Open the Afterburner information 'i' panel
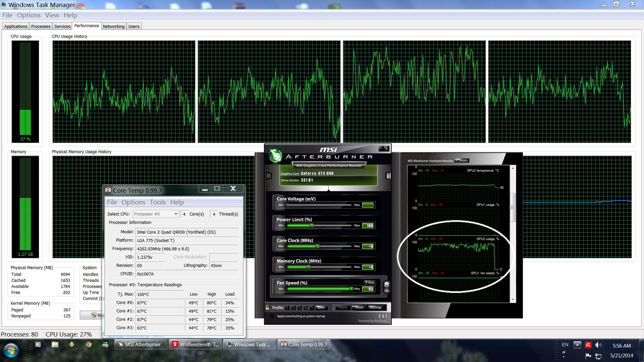 388,175
